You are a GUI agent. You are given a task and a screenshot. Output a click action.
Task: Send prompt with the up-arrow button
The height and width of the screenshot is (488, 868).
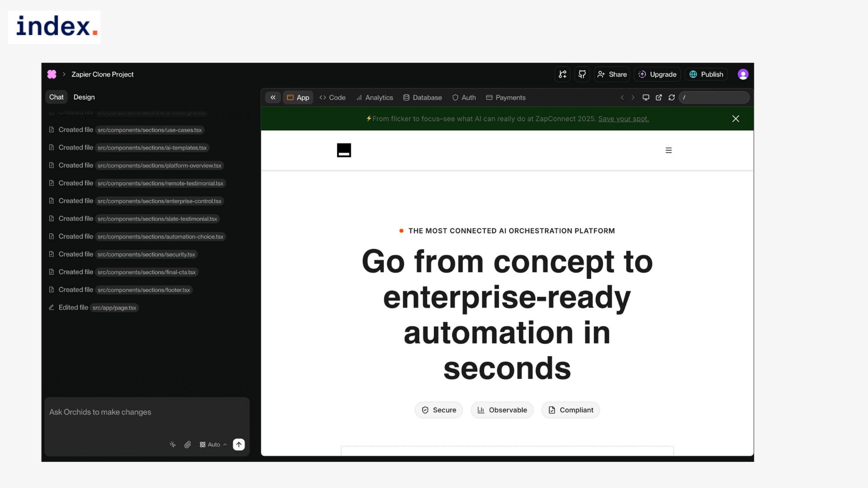pyautogui.click(x=239, y=445)
